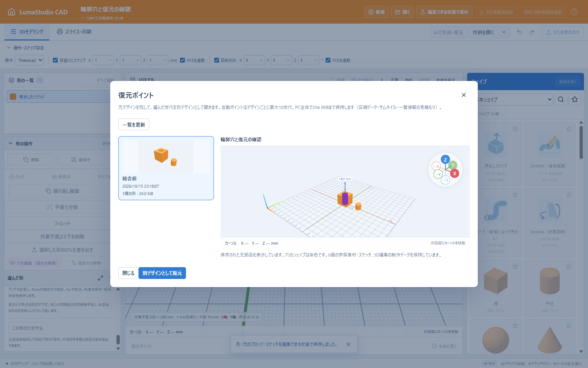Click the red X axis gizmo ball
The height and width of the screenshot is (368, 588).
(455, 173)
